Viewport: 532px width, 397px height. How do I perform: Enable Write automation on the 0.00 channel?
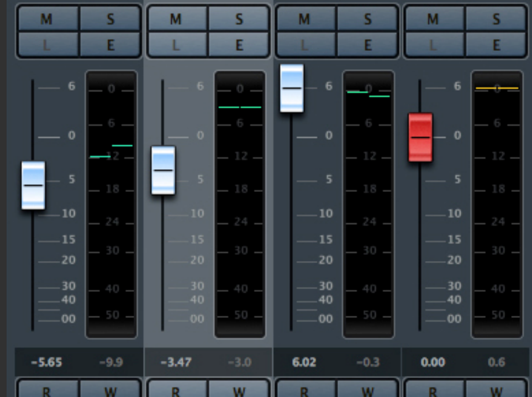(x=496, y=390)
